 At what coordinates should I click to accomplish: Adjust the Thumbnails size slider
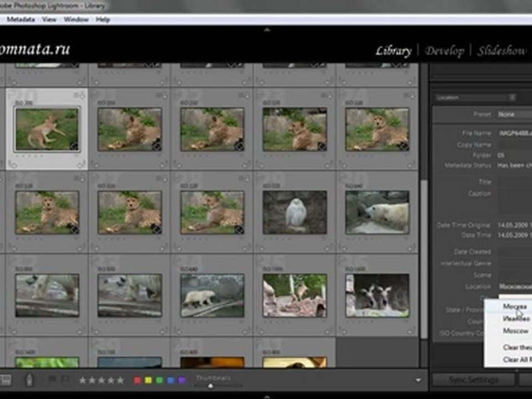211,385
